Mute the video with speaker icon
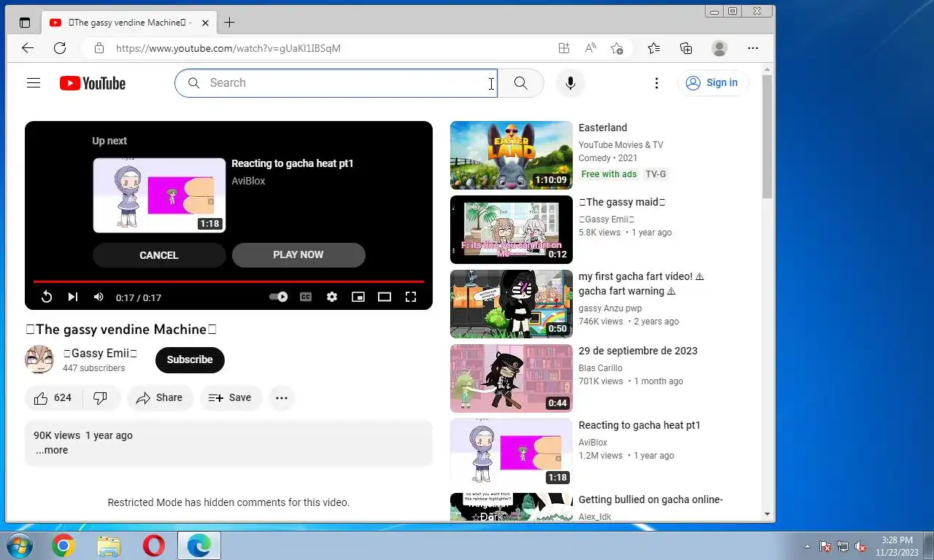Viewport: 934px width, 560px height. (x=99, y=297)
